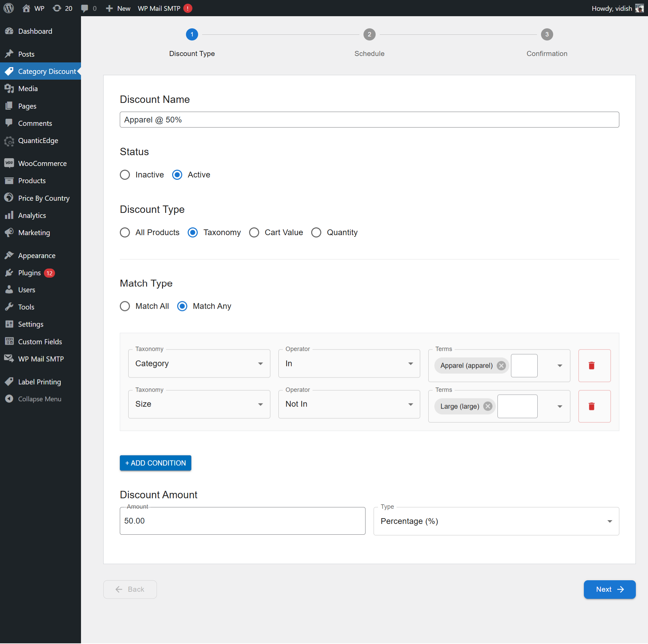Select the Inactive status radio button
648x644 pixels.
tap(125, 175)
